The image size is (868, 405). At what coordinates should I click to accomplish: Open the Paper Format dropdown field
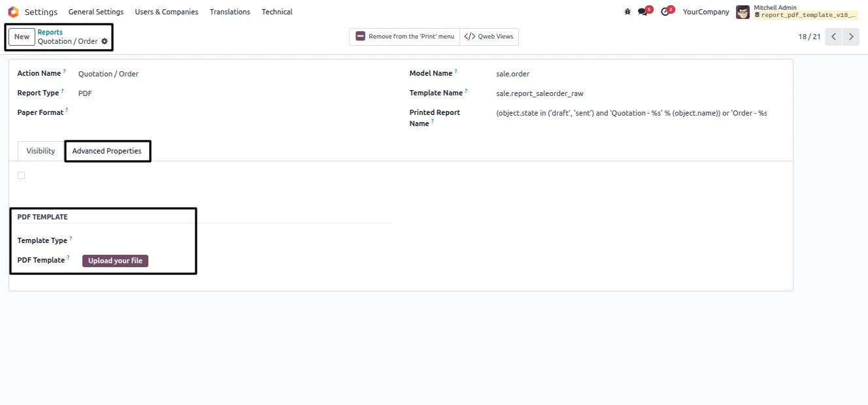234,113
